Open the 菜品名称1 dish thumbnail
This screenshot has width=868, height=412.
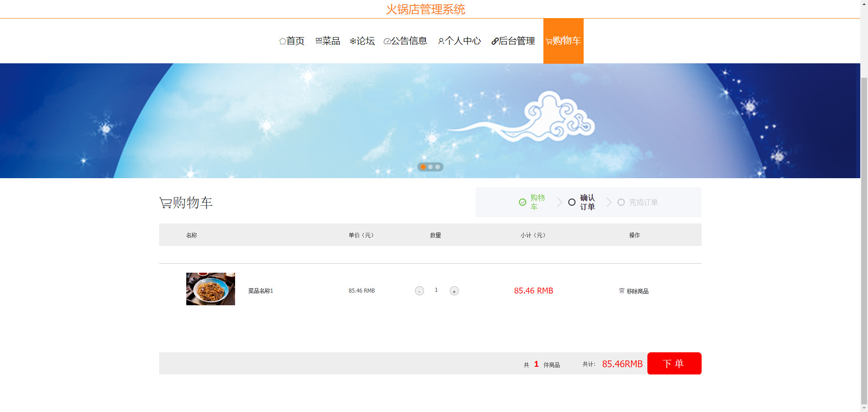click(x=211, y=289)
